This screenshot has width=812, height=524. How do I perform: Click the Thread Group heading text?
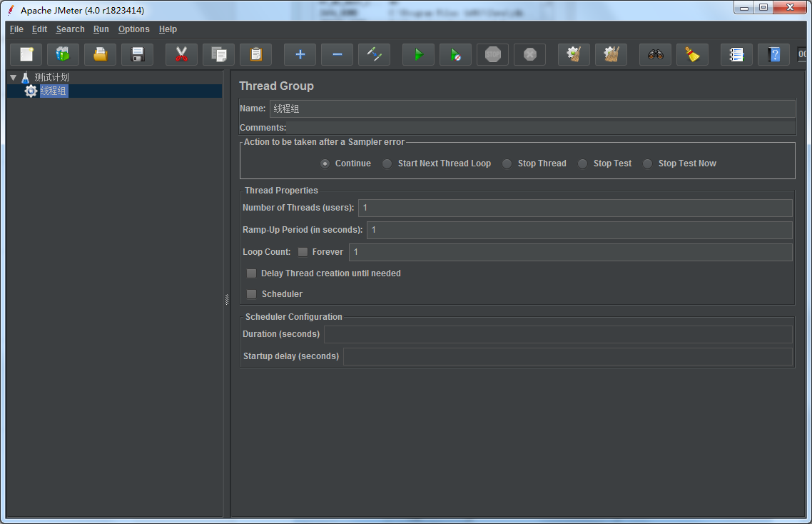point(277,86)
